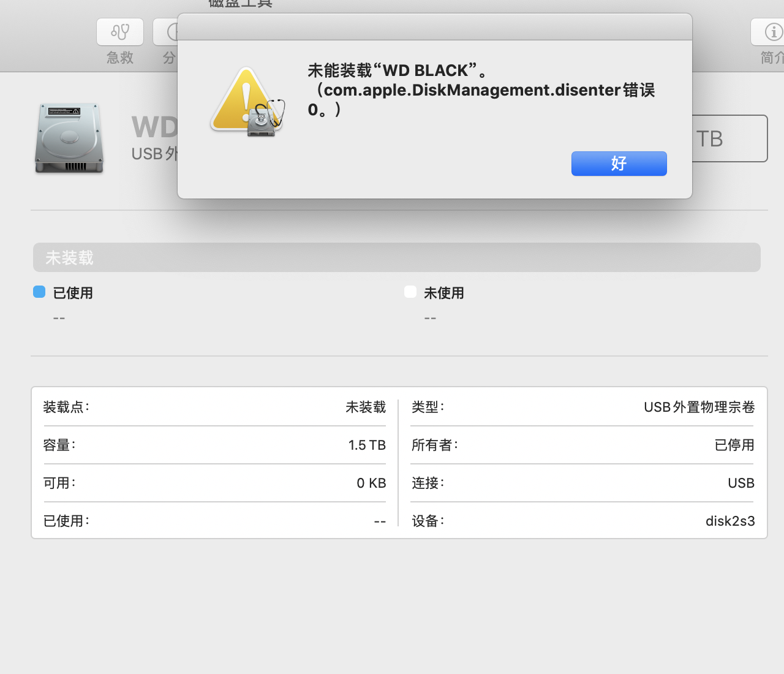The image size is (784, 674).
Task: Click the blue 已使用 color swatch
Action: [x=39, y=292]
